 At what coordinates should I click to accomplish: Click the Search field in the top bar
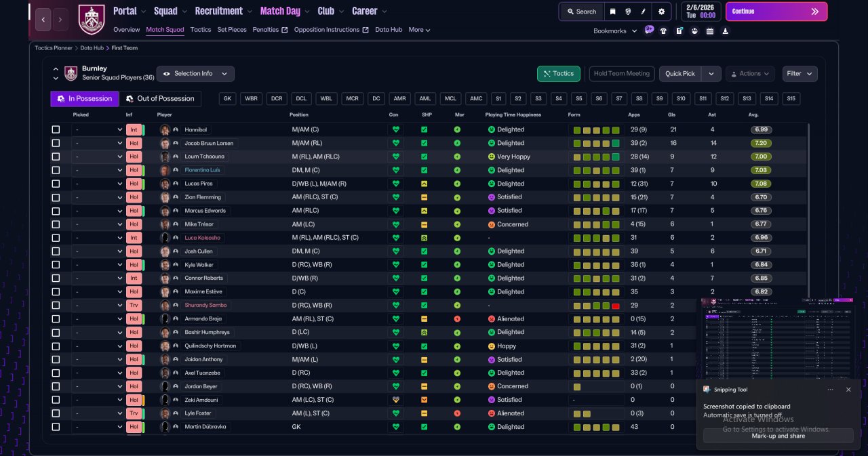tap(582, 12)
